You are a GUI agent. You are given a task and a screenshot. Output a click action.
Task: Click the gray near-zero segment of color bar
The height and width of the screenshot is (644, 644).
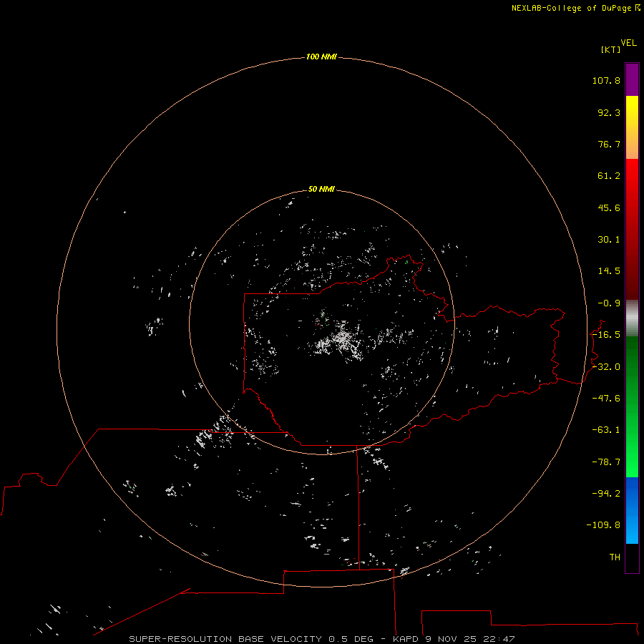[x=632, y=318]
